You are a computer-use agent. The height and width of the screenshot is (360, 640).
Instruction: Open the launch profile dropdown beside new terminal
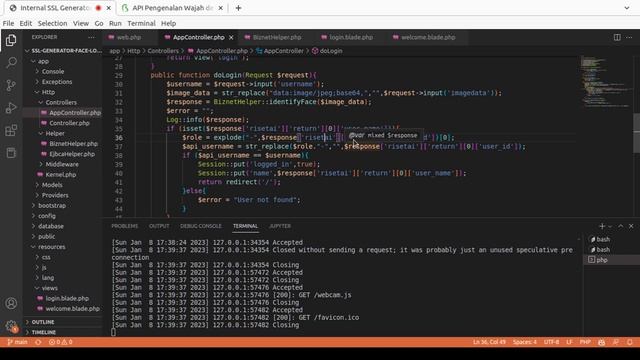pos(610,226)
